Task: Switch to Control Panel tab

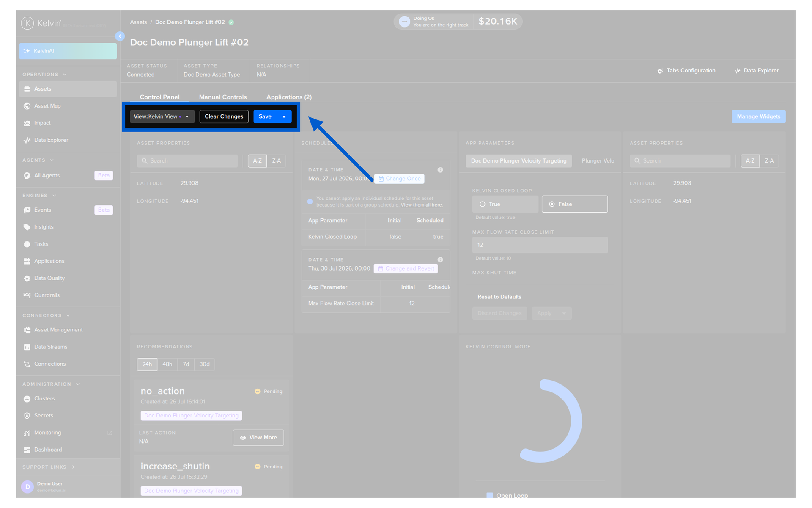Action: [159, 97]
